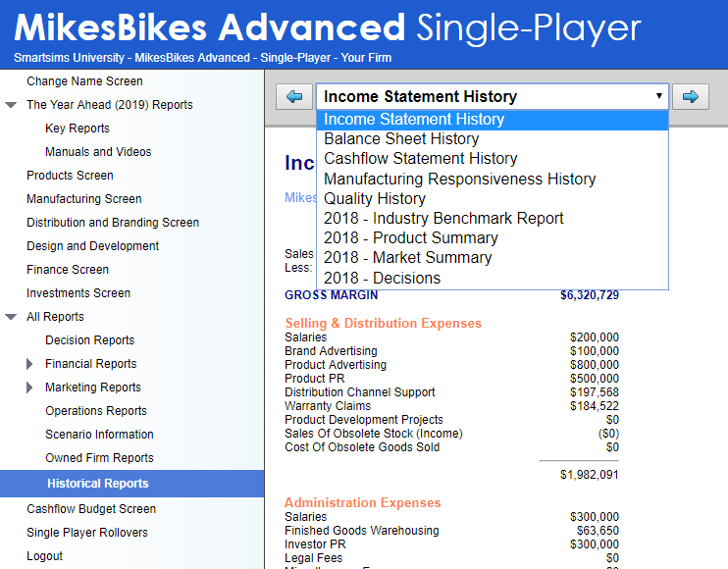Image resolution: width=728 pixels, height=569 pixels.
Task: Choose Cashflow Statement History option
Action: (420, 159)
